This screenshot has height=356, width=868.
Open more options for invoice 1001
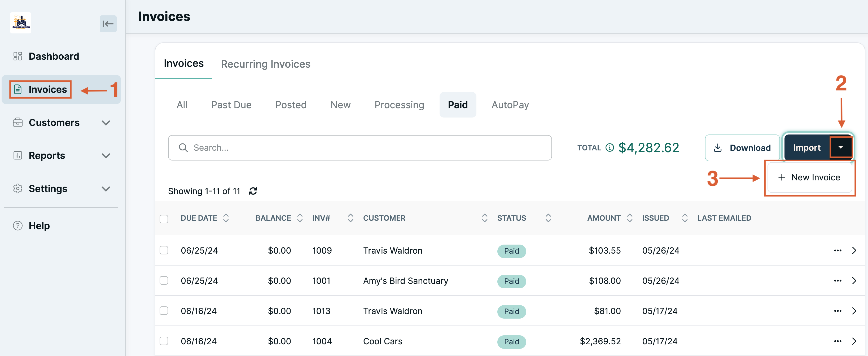point(838,281)
